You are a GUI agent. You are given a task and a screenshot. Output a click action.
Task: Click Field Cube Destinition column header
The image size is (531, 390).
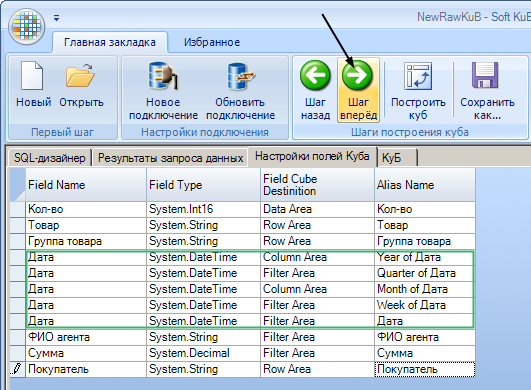[318, 185]
